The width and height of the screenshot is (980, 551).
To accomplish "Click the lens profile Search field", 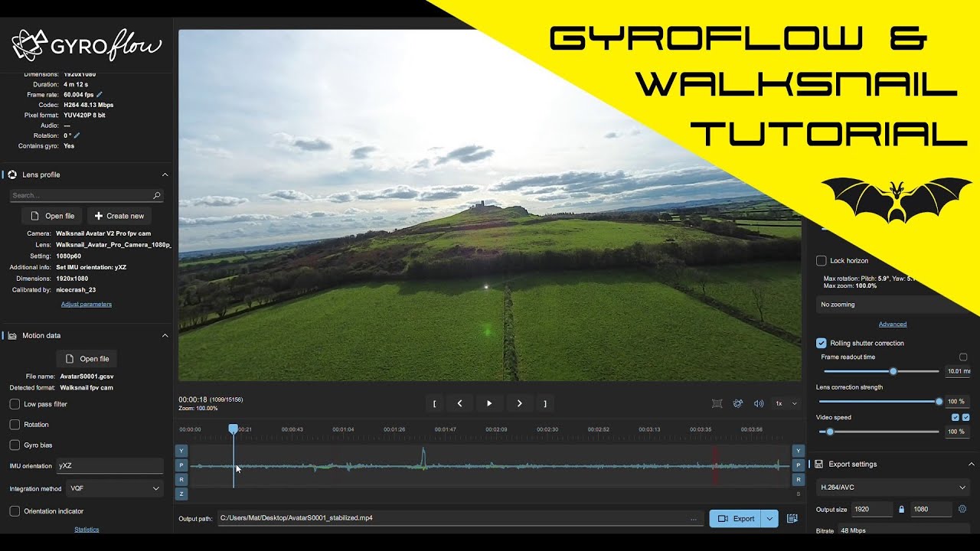I will tap(87, 196).
